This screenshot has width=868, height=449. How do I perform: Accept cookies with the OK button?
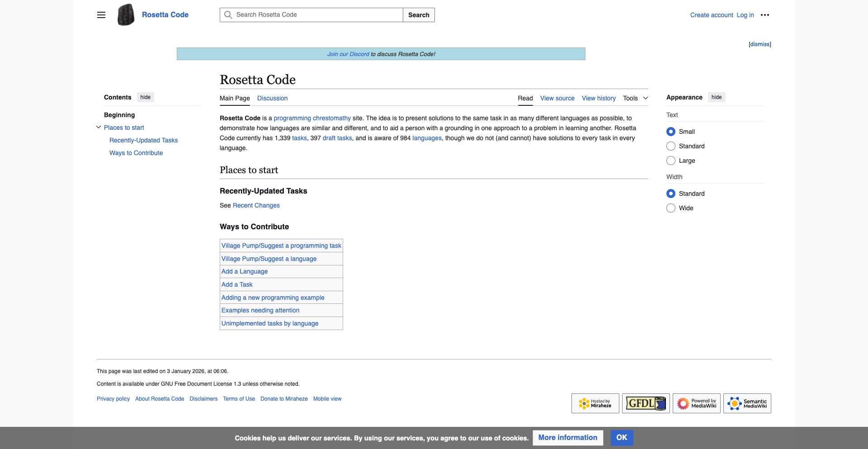tap(621, 438)
